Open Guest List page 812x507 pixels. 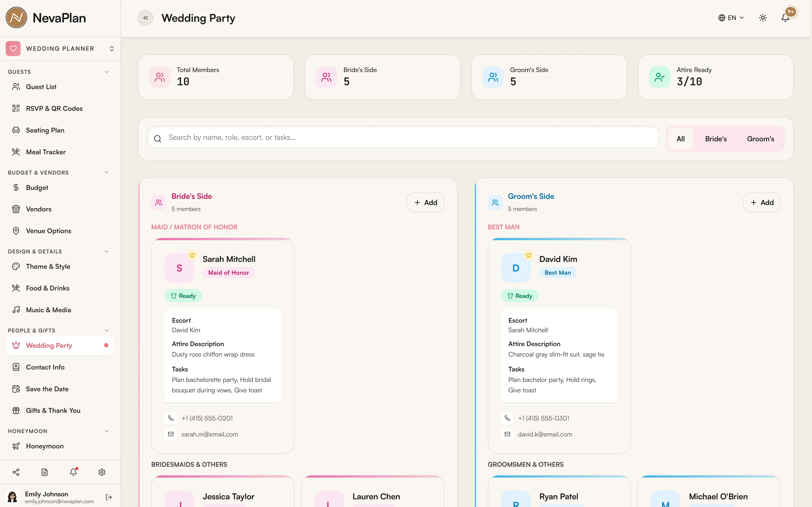[x=60, y=87]
